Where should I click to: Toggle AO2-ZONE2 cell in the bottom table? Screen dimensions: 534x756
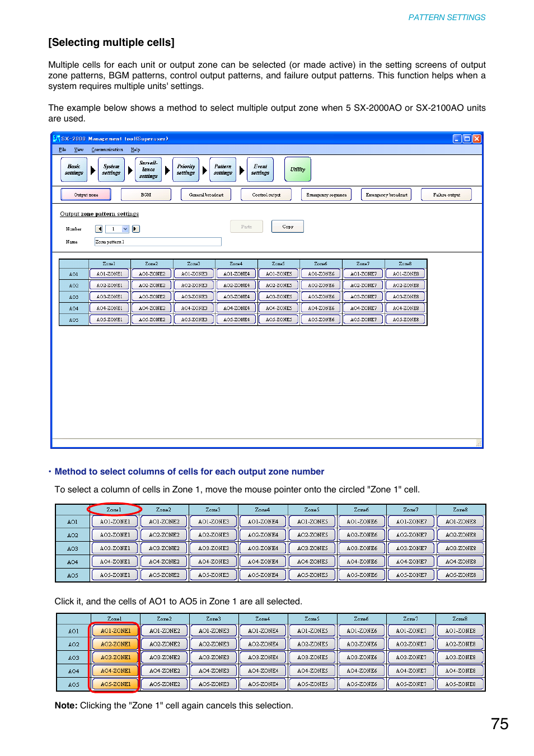(x=165, y=644)
